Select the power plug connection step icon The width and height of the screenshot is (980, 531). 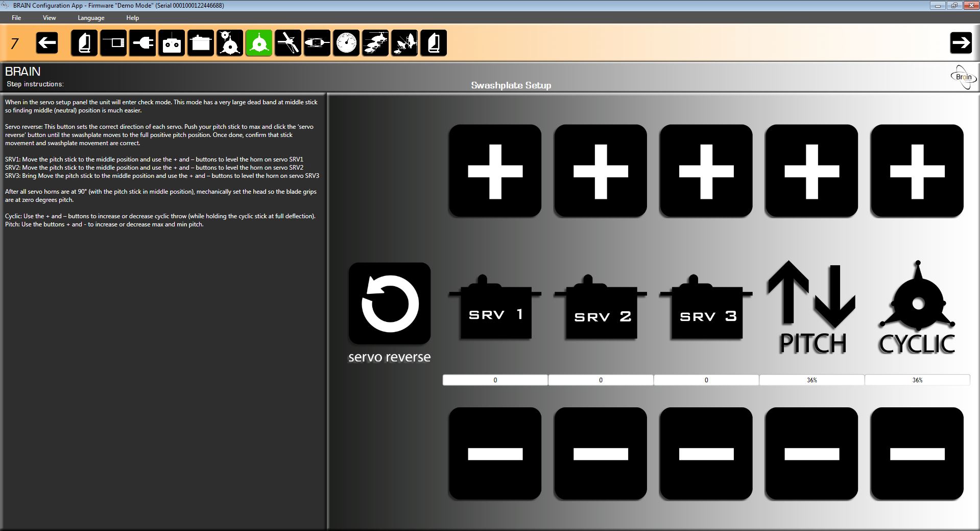pos(142,43)
